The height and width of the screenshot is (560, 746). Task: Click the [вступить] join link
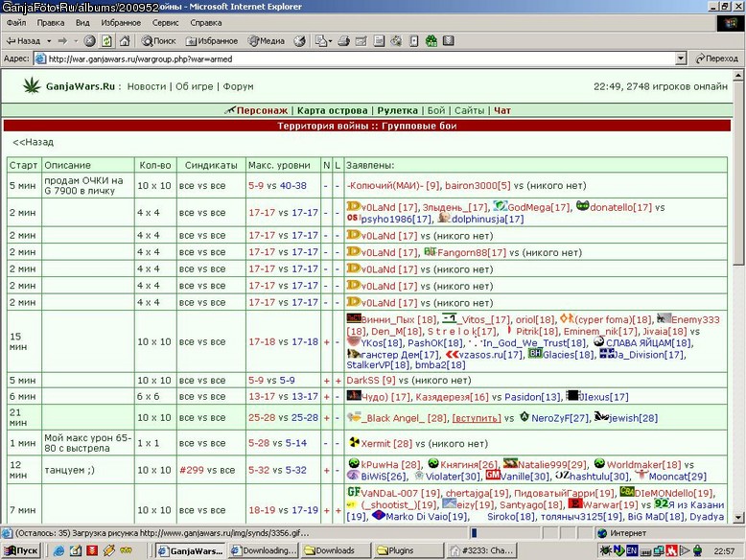477,418
